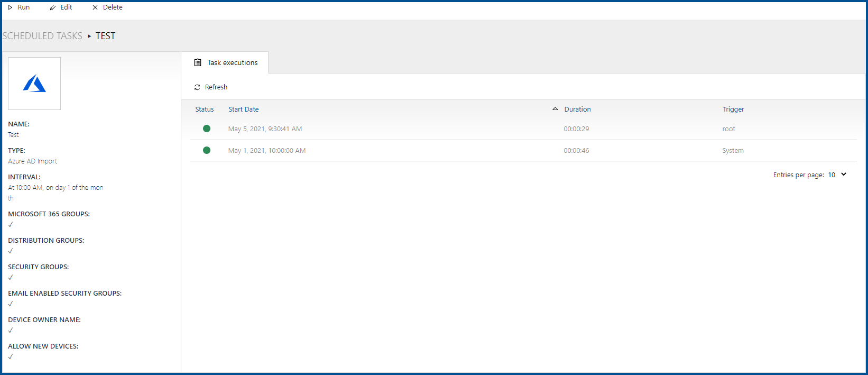Click trigger value System
The height and width of the screenshot is (375, 868).
point(733,151)
